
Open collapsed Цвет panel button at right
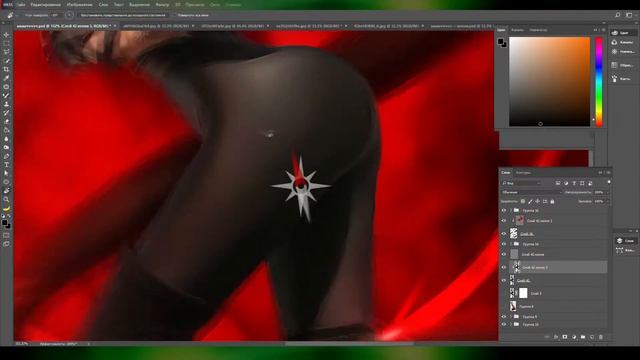pos(623,33)
